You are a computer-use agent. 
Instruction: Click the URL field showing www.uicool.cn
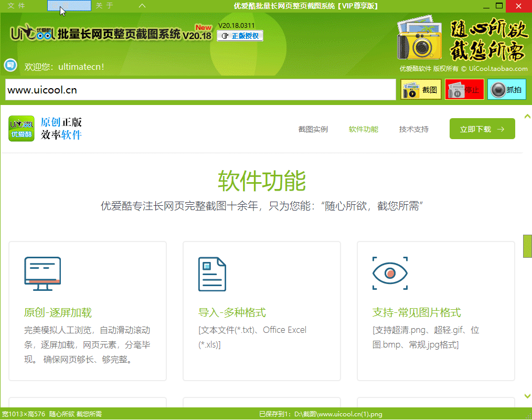click(200, 90)
